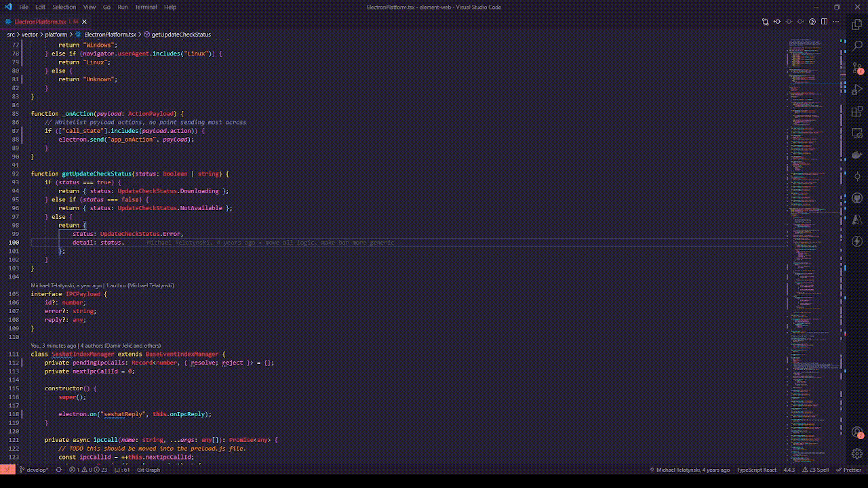Expand the src breadcrumb

click(x=11, y=34)
